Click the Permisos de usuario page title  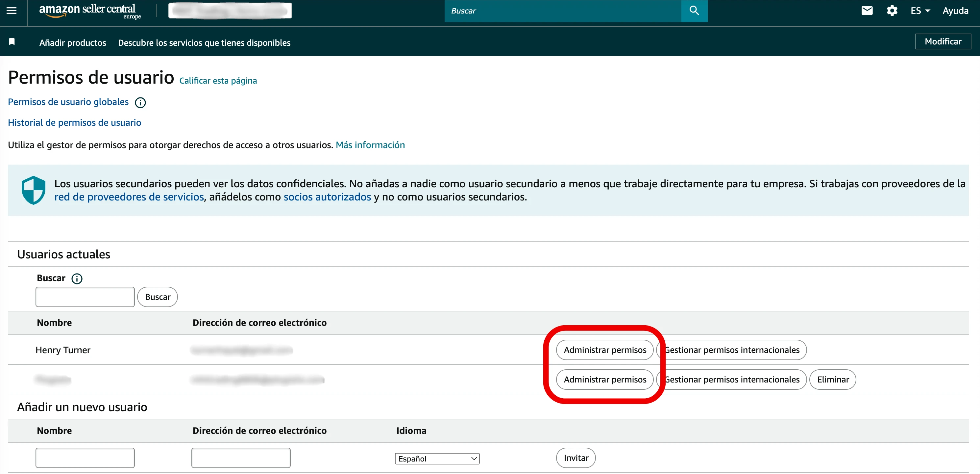(x=91, y=78)
